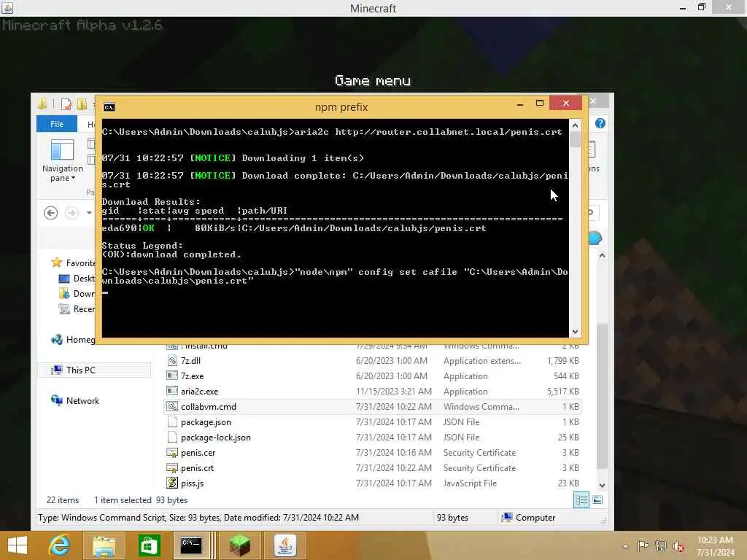Screen dimensions: 747x560
Task: Minimize the npm prefix console window
Action: (x=519, y=104)
